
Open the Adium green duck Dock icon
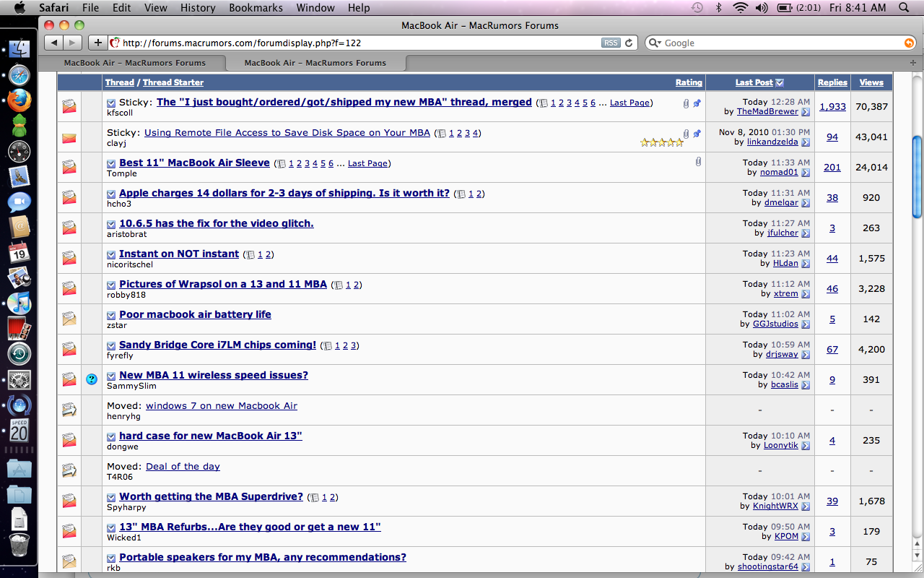pyautogui.click(x=19, y=125)
